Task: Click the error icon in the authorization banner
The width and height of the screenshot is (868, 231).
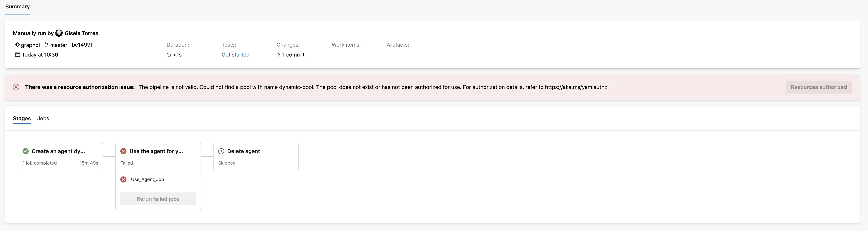Action: pyautogui.click(x=16, y=87)
